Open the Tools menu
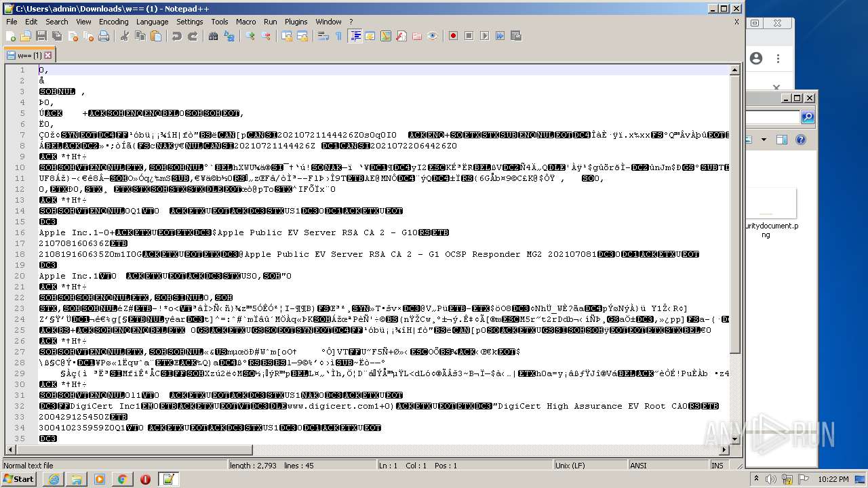The image size is (868, 488). click(x=220, y=22)
